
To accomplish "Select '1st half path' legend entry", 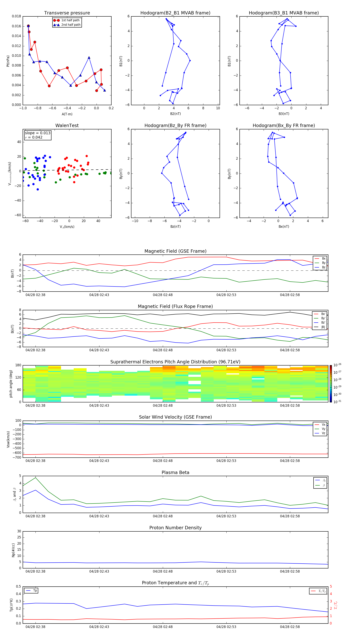I will coord(67,20).
